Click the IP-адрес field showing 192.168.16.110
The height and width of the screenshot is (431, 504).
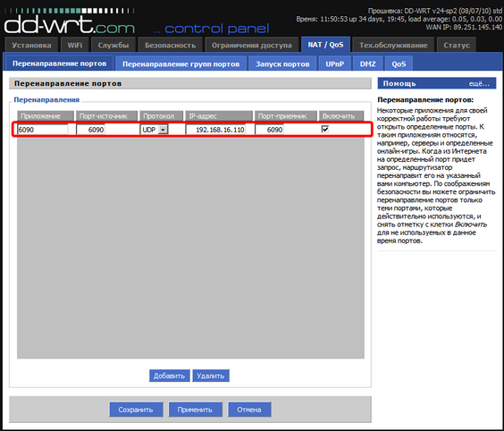(215, 130)
